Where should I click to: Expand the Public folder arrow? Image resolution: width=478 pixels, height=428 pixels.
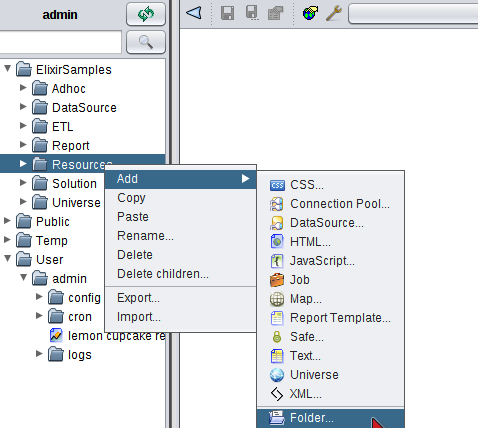click(x=7, y=221)
